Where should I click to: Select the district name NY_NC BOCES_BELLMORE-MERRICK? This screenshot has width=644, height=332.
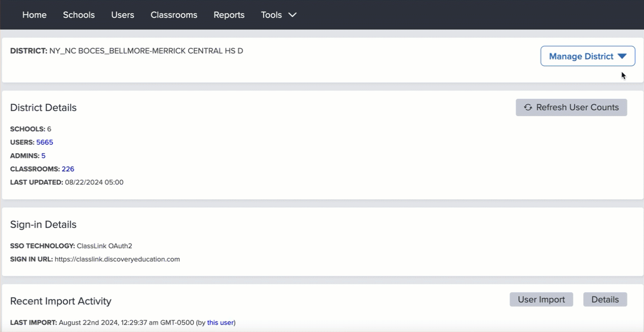(146, 50)
